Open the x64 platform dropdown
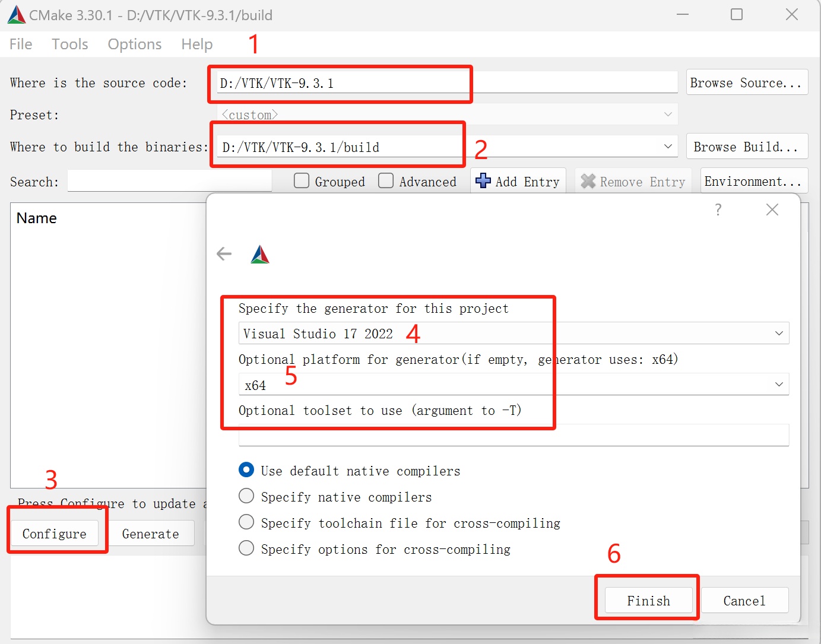 pyautogui.click(x=513, y=385)
